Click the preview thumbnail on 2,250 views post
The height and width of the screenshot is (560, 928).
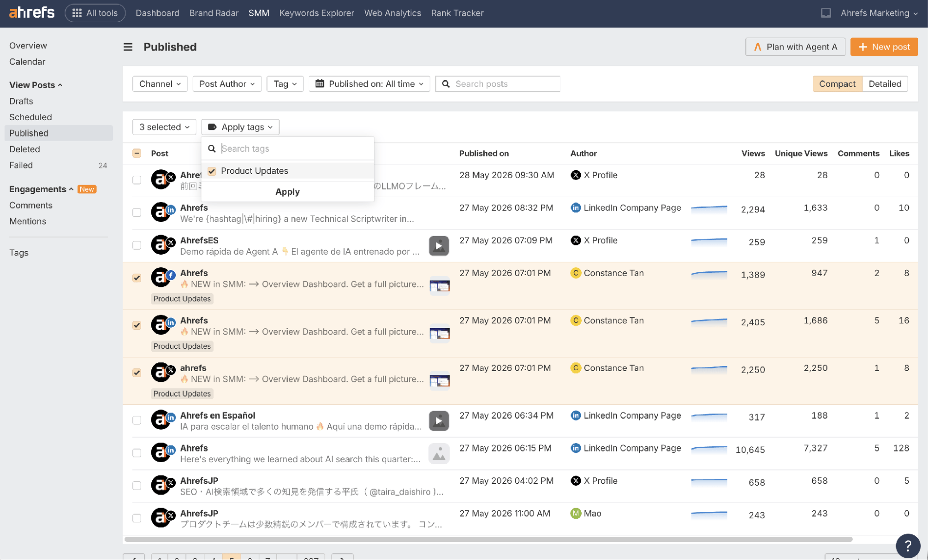pos(439,381)
